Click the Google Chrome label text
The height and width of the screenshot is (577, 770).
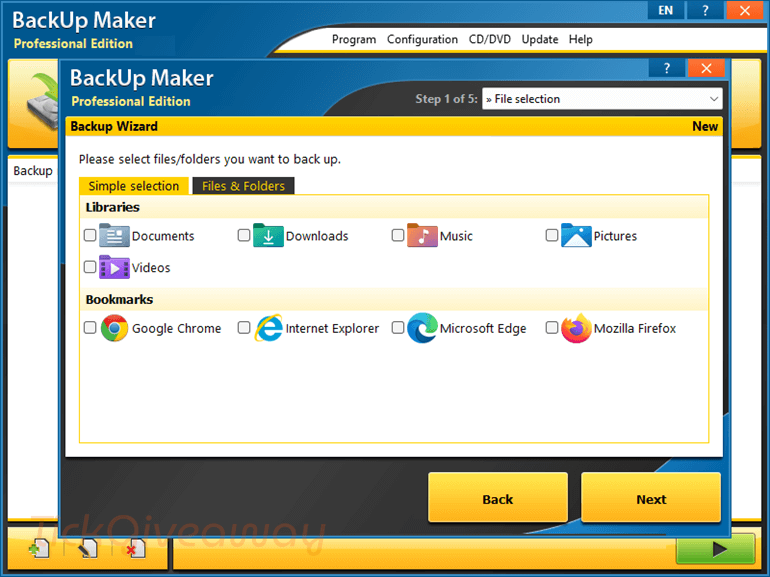[176, 329]
